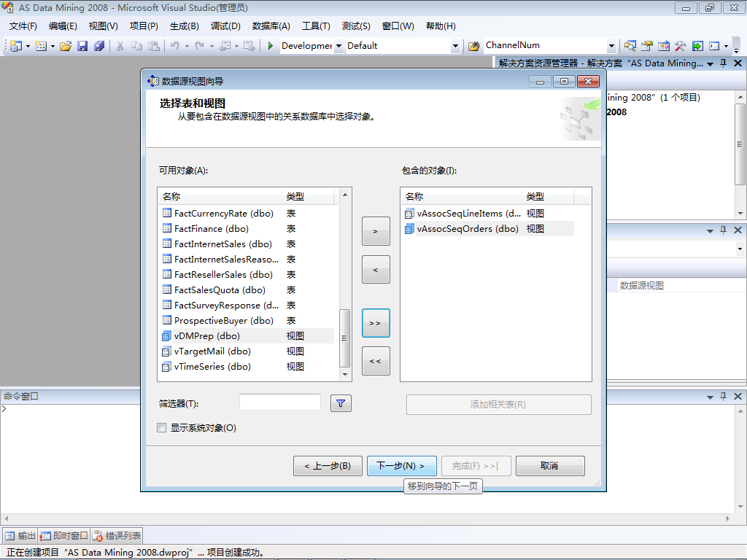Click the Cut scissors icon
The width and height of the screenshot is (747, 560).
click(x=120, y=46)
